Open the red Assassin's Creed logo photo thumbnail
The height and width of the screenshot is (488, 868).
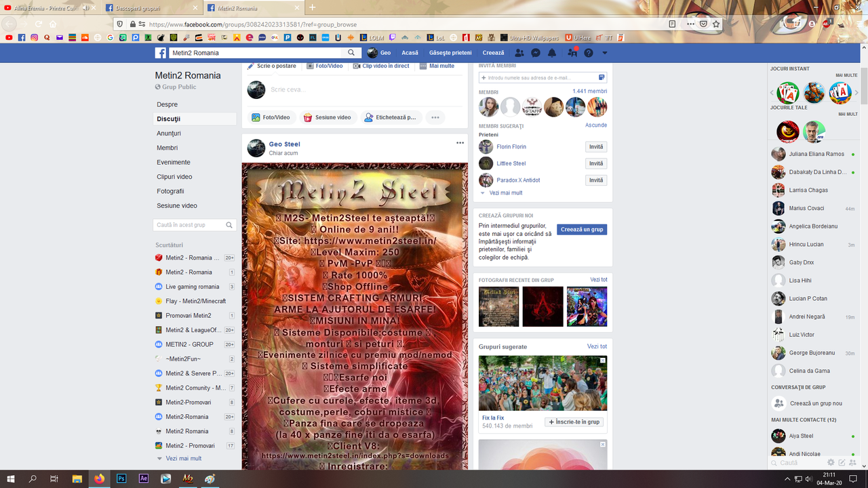click(x=542, y=306)
